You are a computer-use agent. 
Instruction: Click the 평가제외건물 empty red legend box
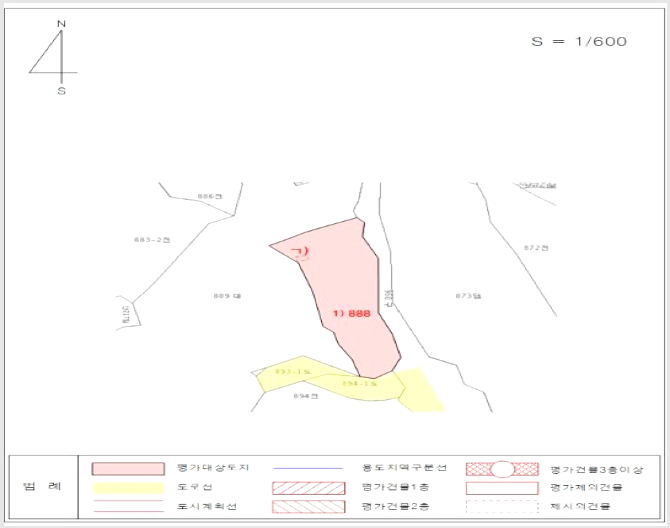pyautogui.click(x=502, y=488)
